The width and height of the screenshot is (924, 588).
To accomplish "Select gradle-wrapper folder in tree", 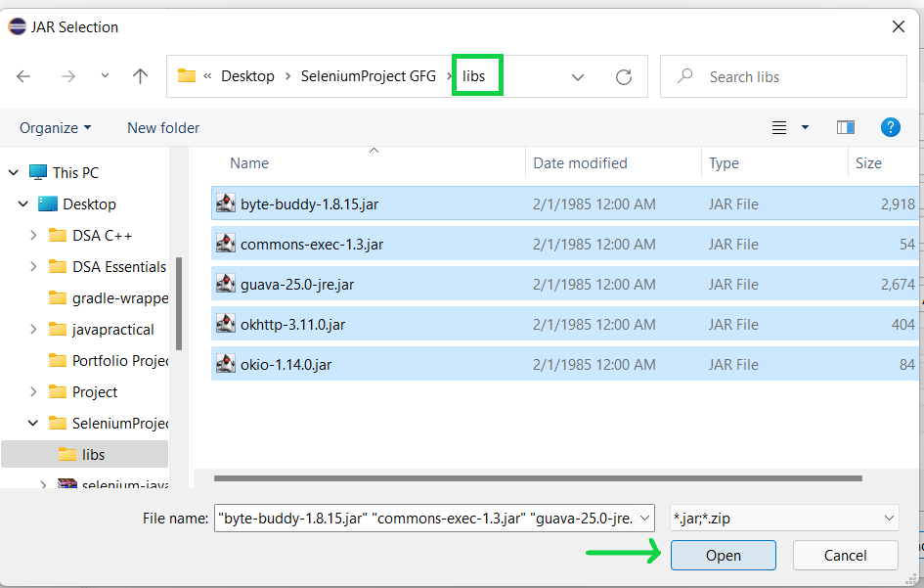I will click(x=120, y=297).
